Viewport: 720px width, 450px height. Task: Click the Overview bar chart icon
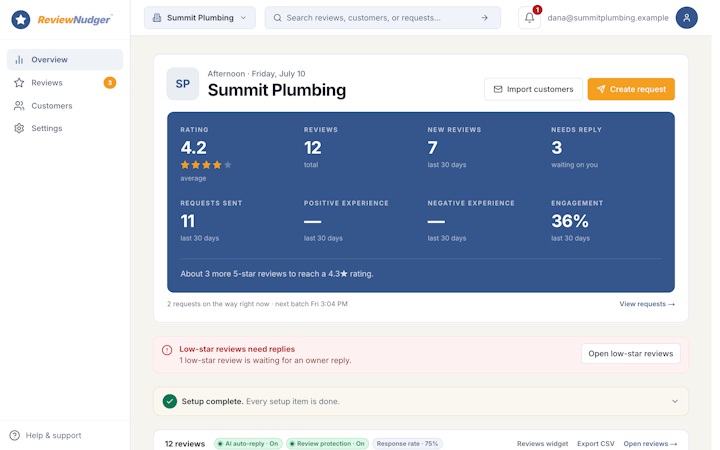pyautogui.click(x=19, y=60)
